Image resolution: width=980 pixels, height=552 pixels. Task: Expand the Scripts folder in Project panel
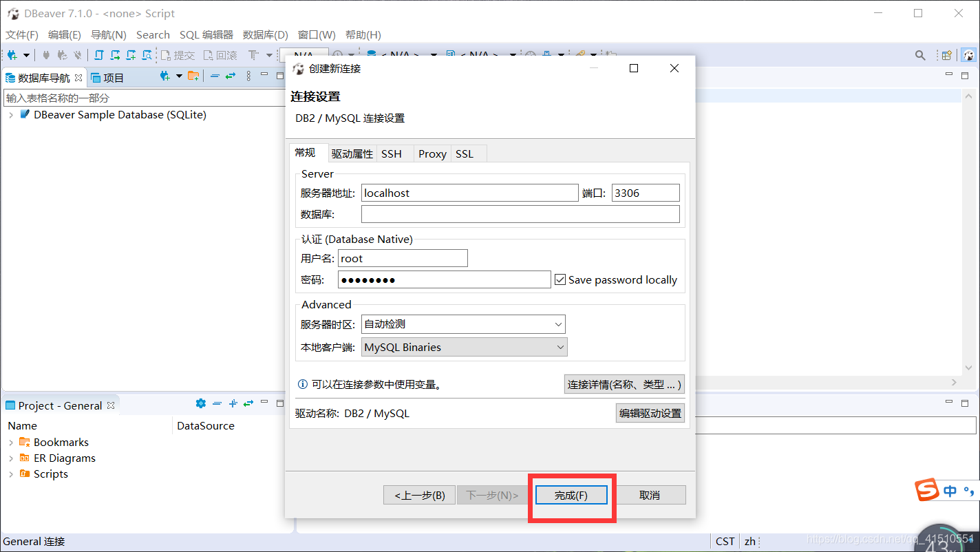pyautogui.click(x=11, y=474)
